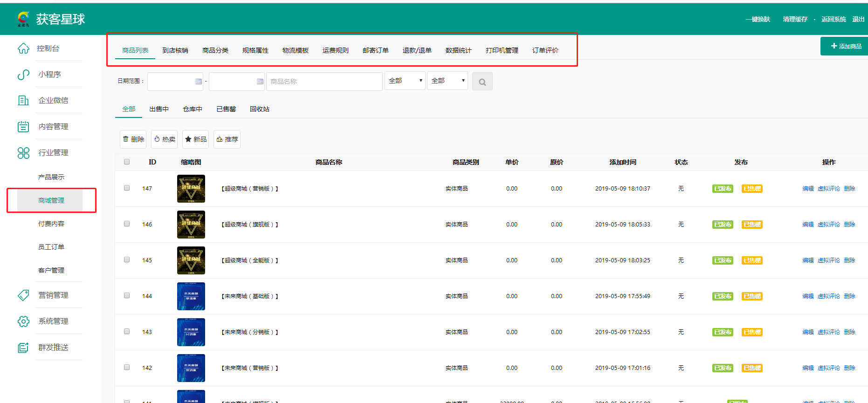Image resolution: width=868 pixels, height=403 pixels.
Task: Select the checkbox for product ID 144
Action: [x=127, y=295]
